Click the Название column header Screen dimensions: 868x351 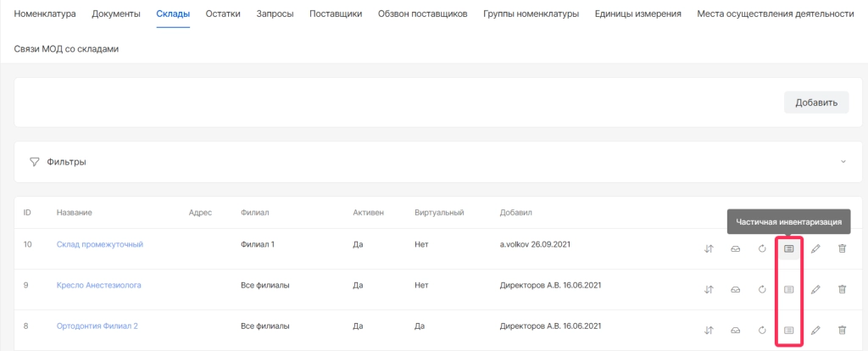tap(75, 212)
